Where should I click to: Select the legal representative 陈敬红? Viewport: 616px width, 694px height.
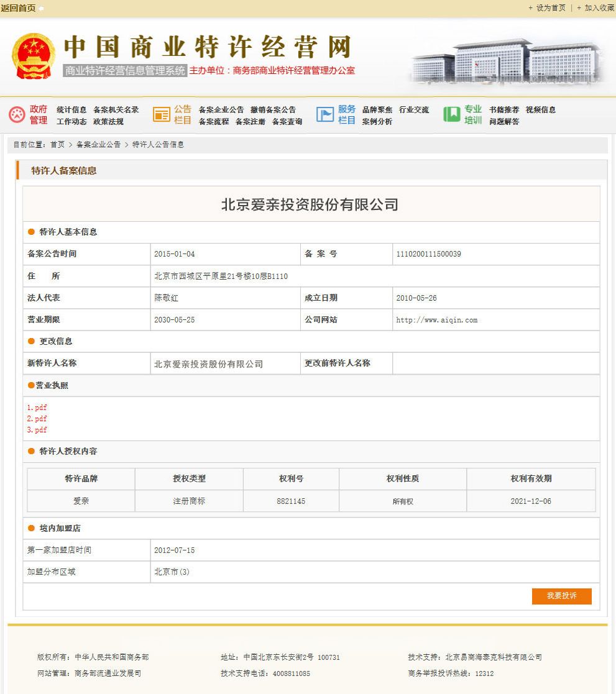click(166, 298)
